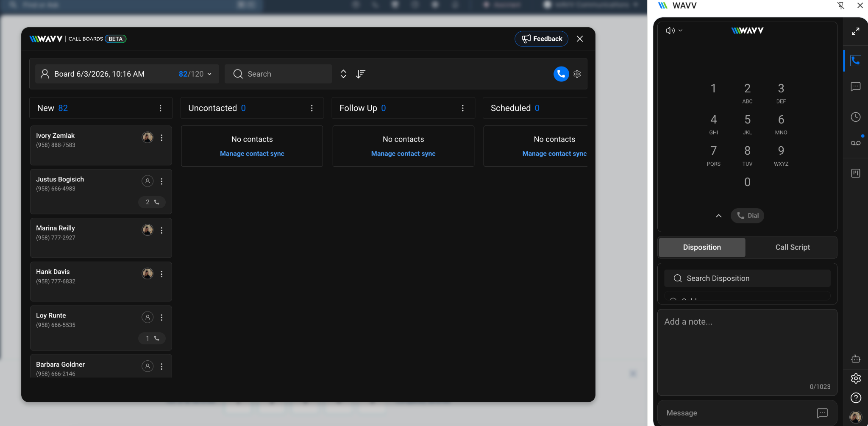Screen dimensions: 868x426
Task: Click the Message input field
Action: [x=737, y=413]
